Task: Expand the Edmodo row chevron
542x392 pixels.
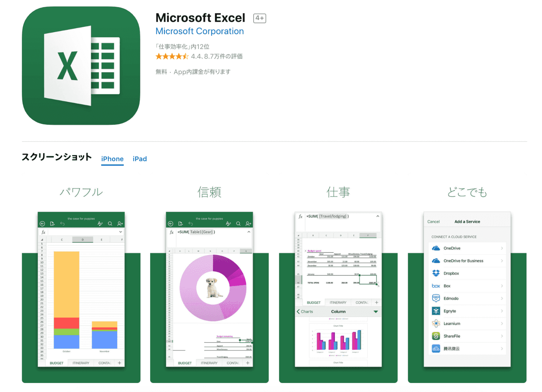Action: pyautogui.click(x=502, y=298)
